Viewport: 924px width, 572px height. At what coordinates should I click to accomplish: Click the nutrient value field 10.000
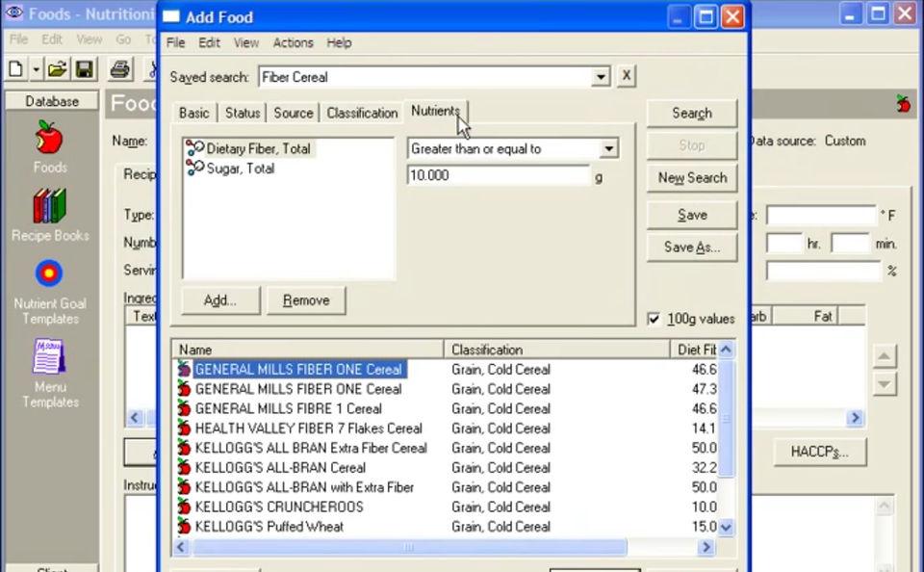click(499, 175)
